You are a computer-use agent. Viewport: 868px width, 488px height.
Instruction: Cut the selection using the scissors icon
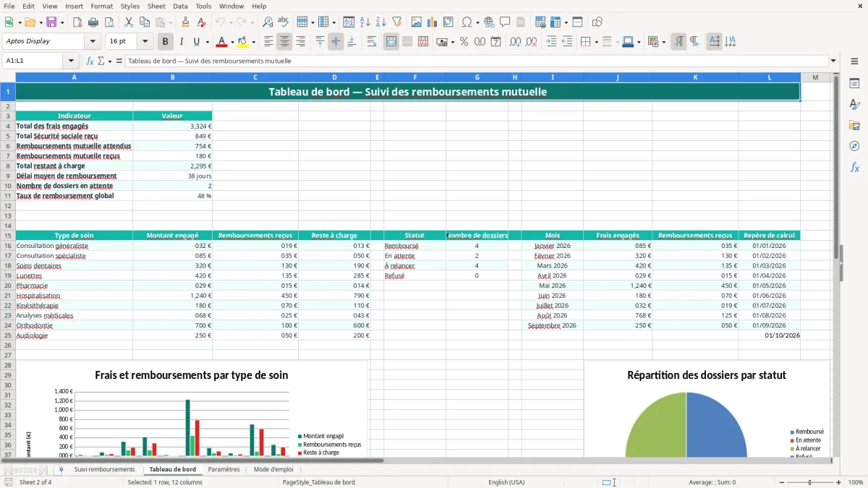[x=128, y=22]
